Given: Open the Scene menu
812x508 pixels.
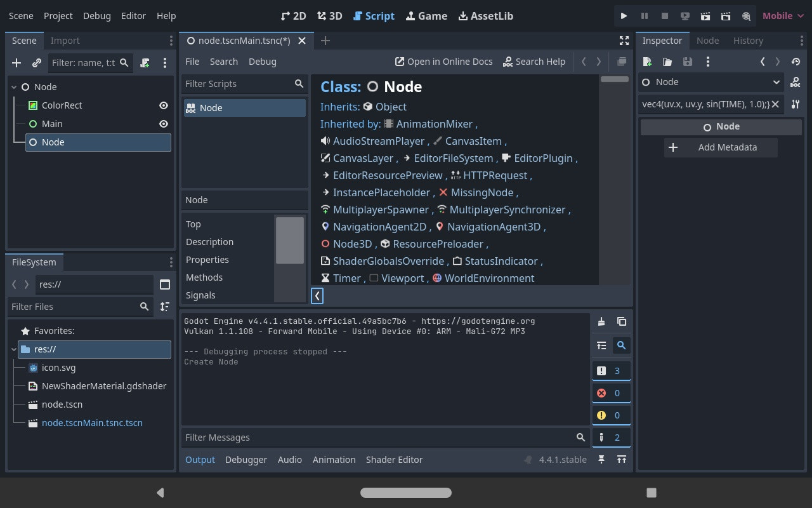Looking at the screenshot, I should tap(21, 16).
